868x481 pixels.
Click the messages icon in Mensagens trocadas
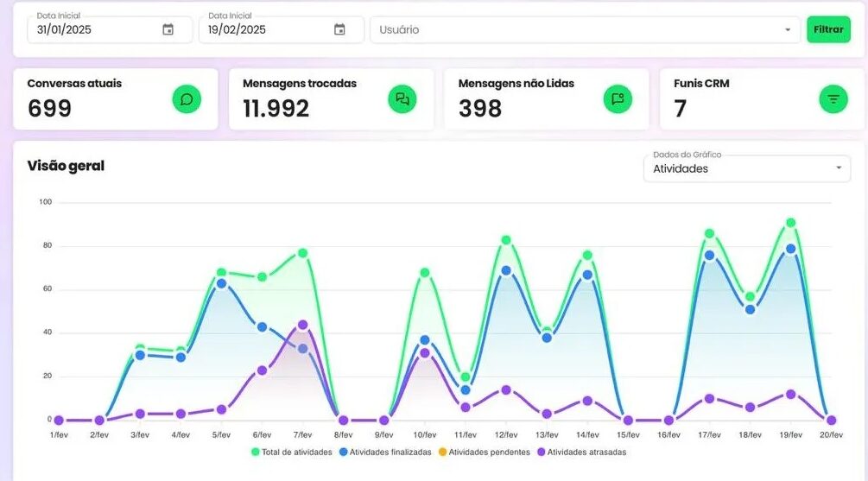(402, 99)
